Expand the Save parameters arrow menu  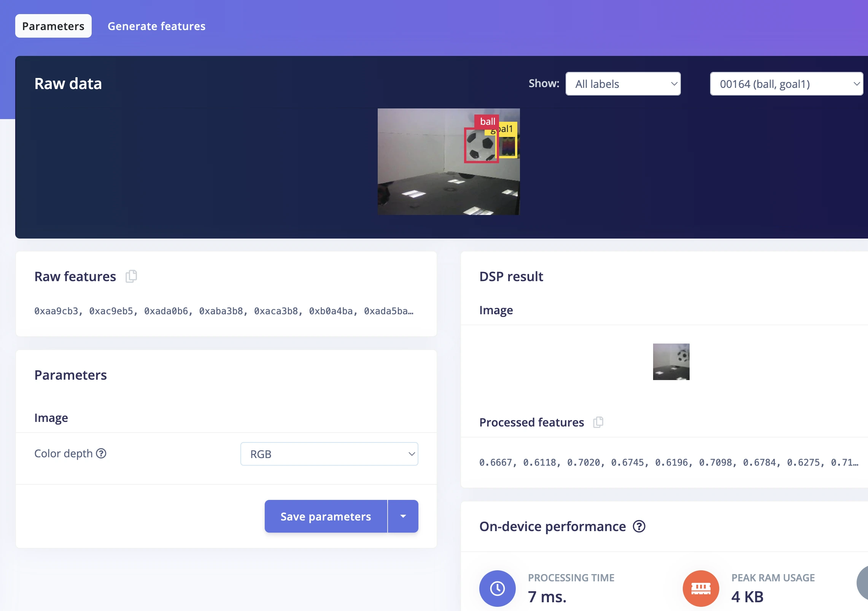click(403, 516)
